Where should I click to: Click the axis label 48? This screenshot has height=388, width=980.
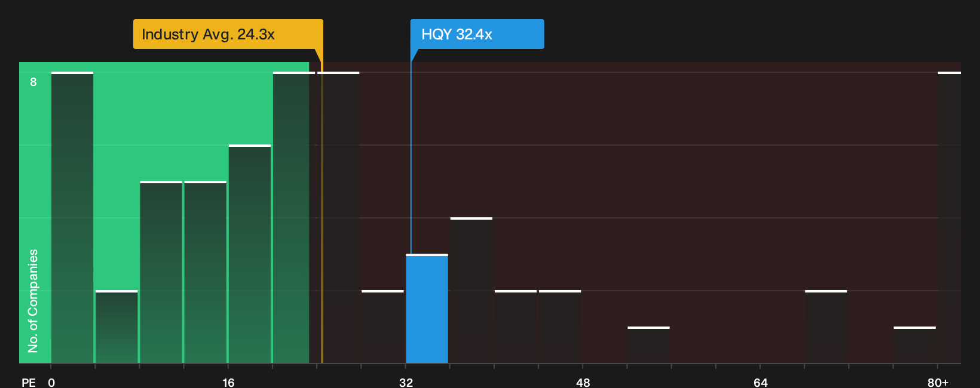point(583,382)
